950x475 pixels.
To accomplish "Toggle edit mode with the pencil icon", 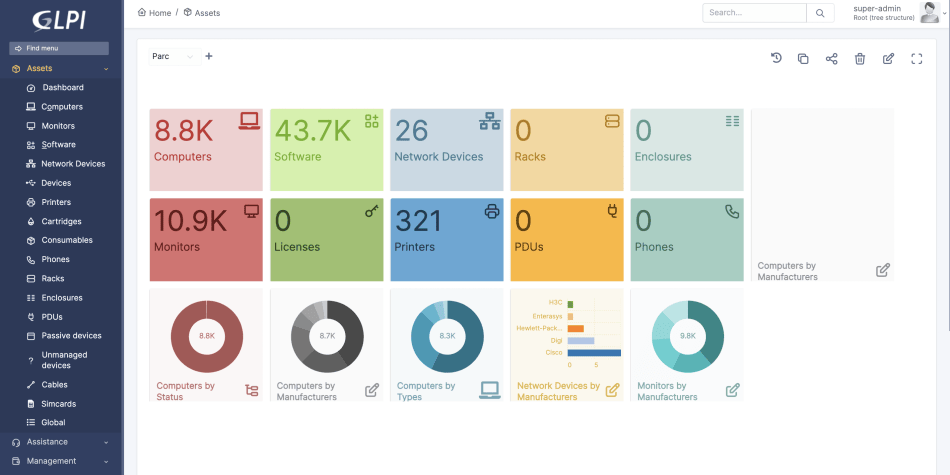I will [888, 59].
